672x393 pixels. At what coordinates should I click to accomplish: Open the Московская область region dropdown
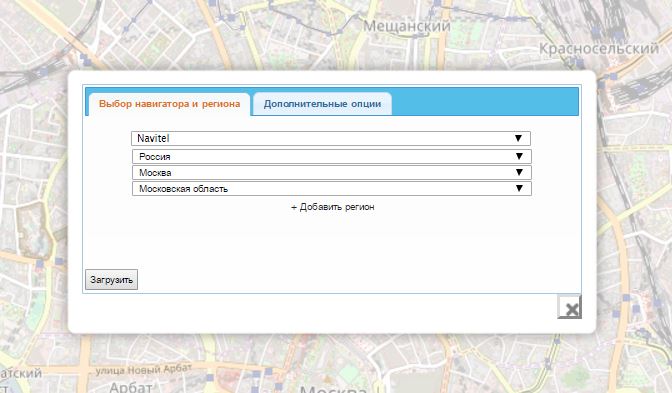332,189
